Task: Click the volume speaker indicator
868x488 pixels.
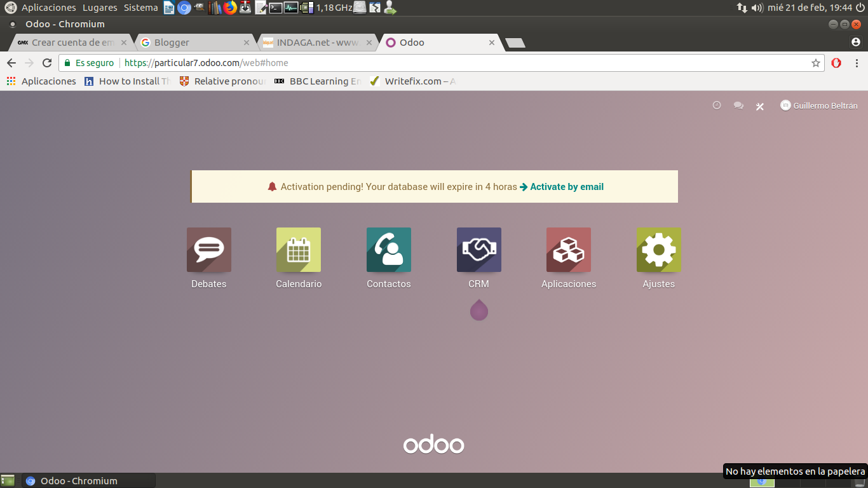Action: 757,8
